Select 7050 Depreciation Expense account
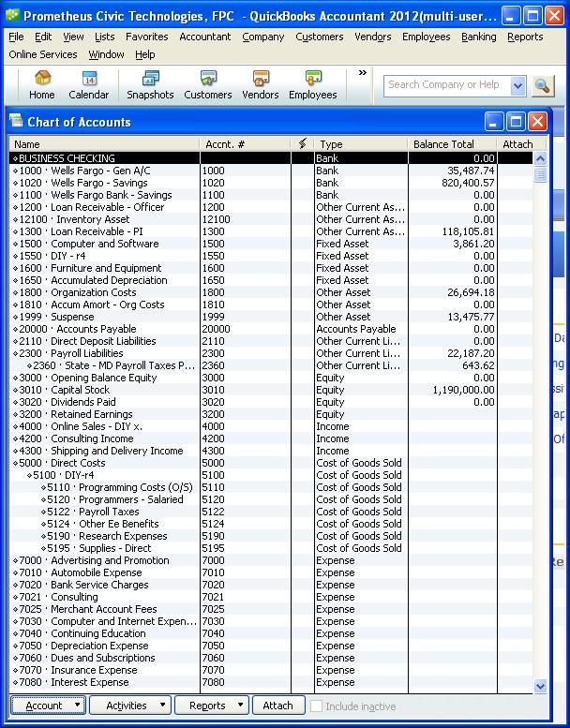This screenshot has height=728, width=570. (271, 646)
